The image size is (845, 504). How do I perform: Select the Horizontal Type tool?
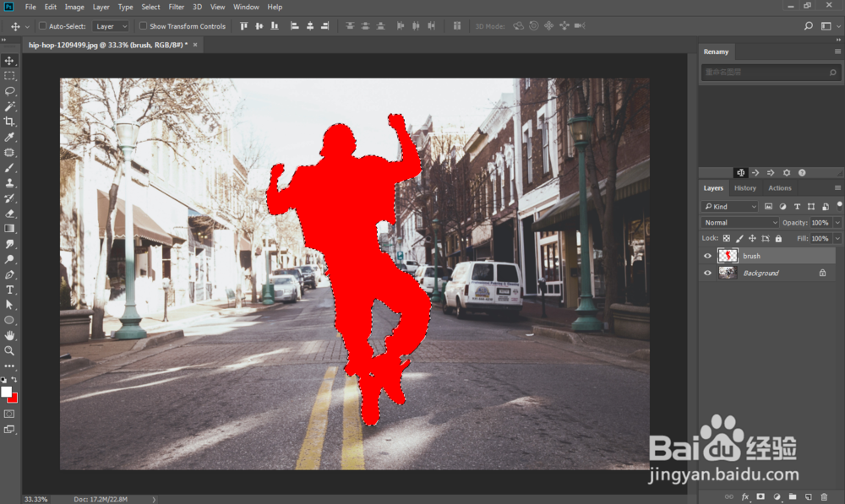pyautogui.click(x=9, y=290)
